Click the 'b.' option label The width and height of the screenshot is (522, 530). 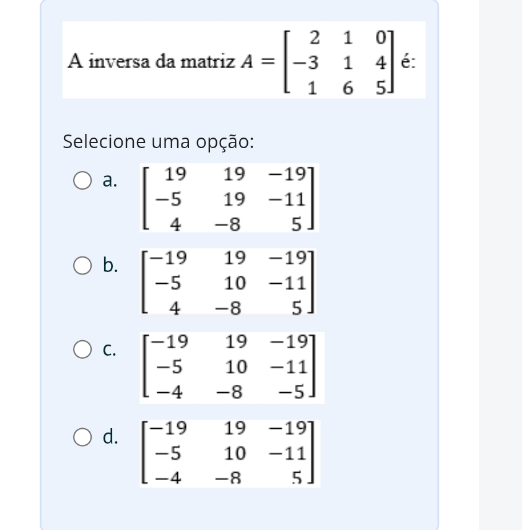click(110, 265)
